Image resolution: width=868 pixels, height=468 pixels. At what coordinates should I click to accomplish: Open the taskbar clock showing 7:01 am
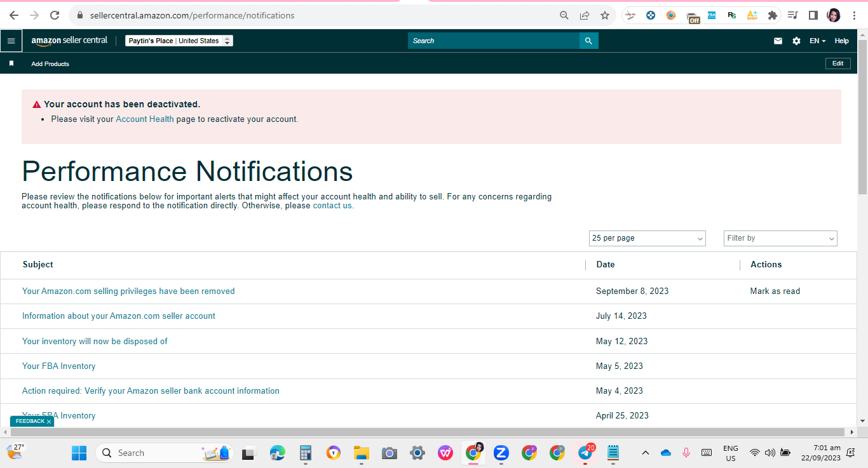(821, 453)
